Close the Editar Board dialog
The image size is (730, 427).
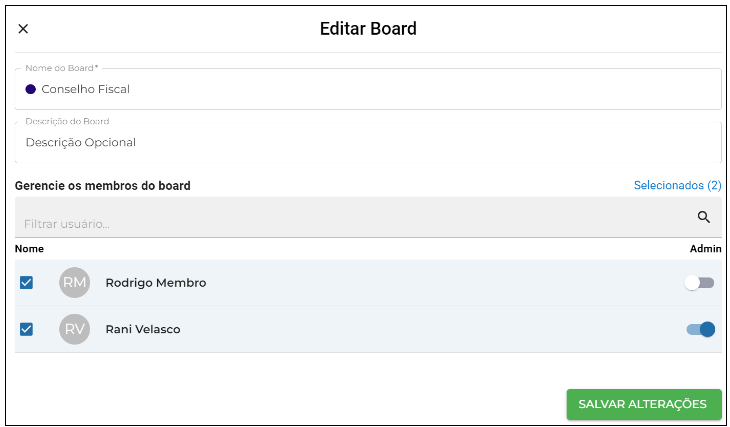[x=23, y=29]
